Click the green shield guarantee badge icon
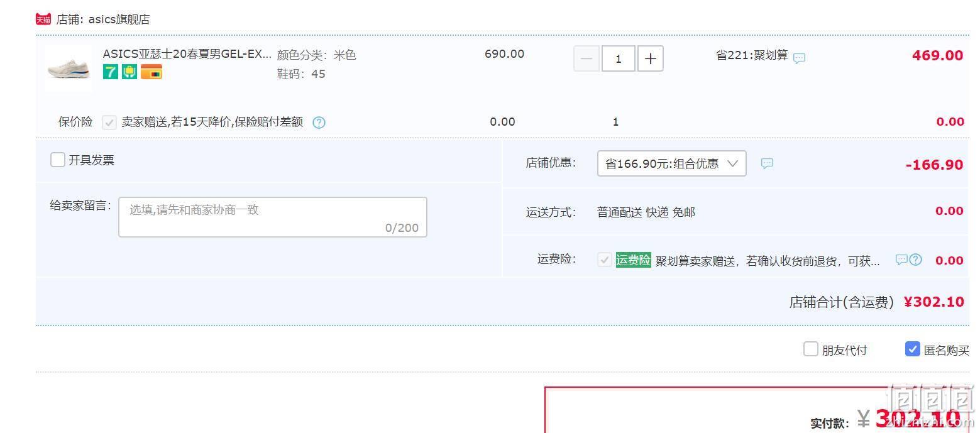 click(129, 72)
